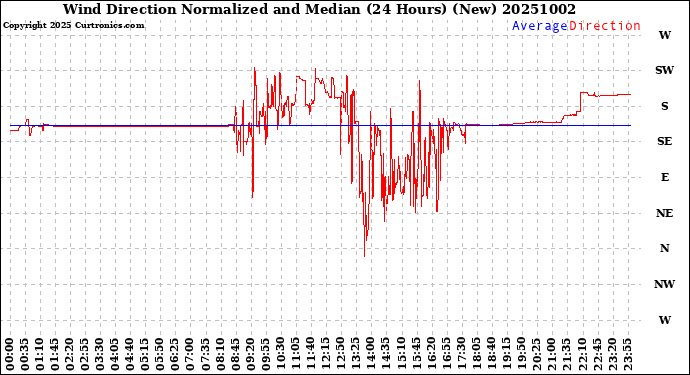Image resolution: width=690 pixels, height=375 pixels.
Task: Click the "02:20" time axis label
Action: click(70, 354)
